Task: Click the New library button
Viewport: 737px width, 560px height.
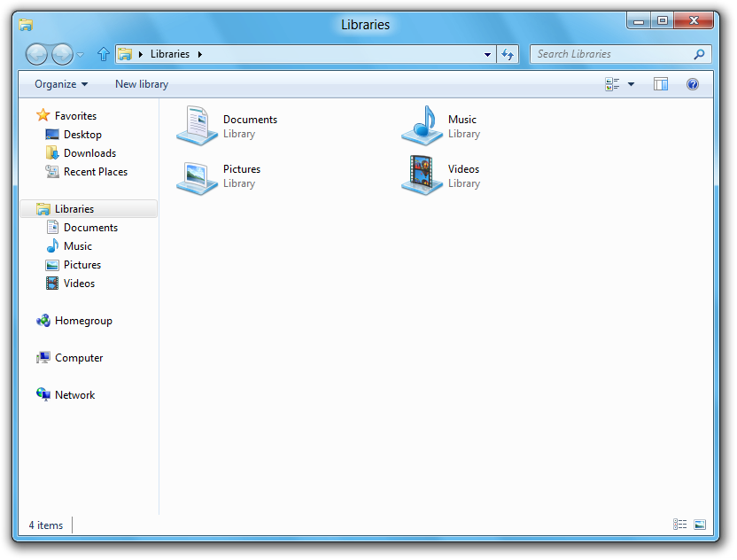Action: [x=142, y=84]
